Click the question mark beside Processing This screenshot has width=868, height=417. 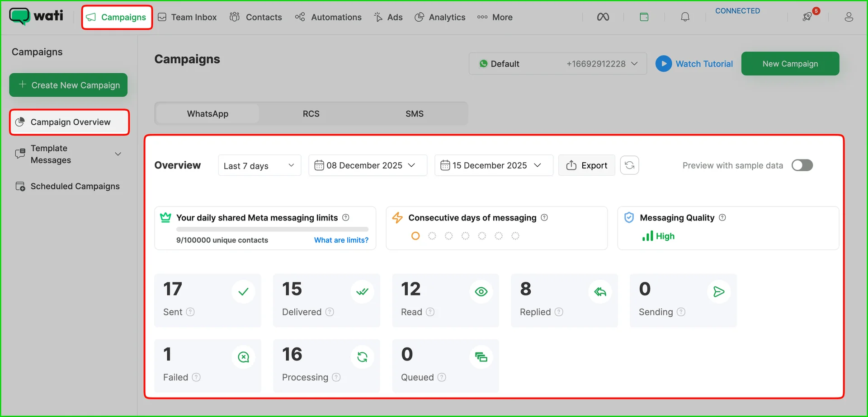[x=336, y=377]
